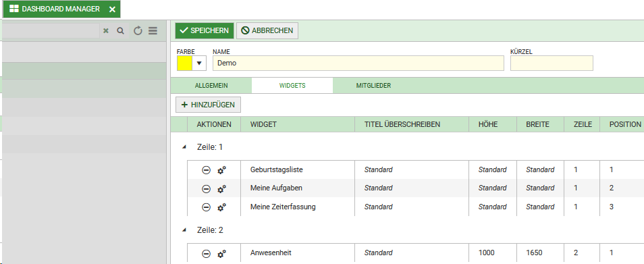The width and height of the screenshot is (644, 264).
Task: Remove the Geburtstagsliste widget with minus icon
Action: (x=206, y=170)
